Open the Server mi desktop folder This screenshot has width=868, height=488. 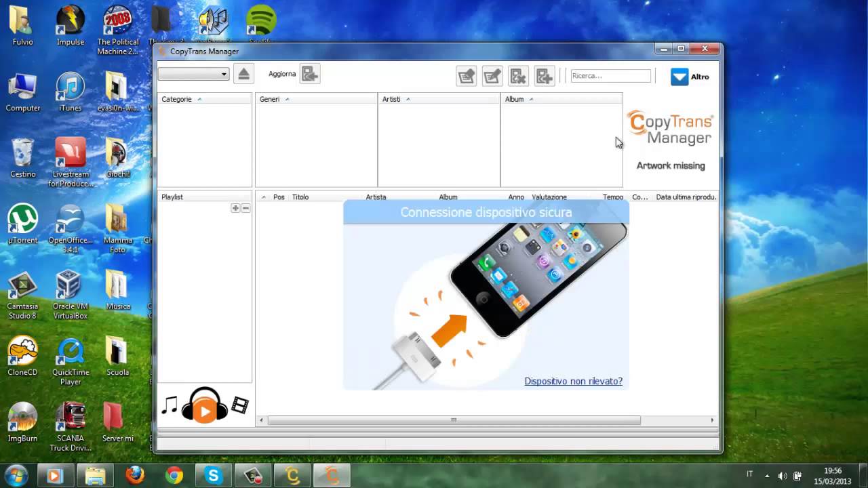(x=117, y=422)
